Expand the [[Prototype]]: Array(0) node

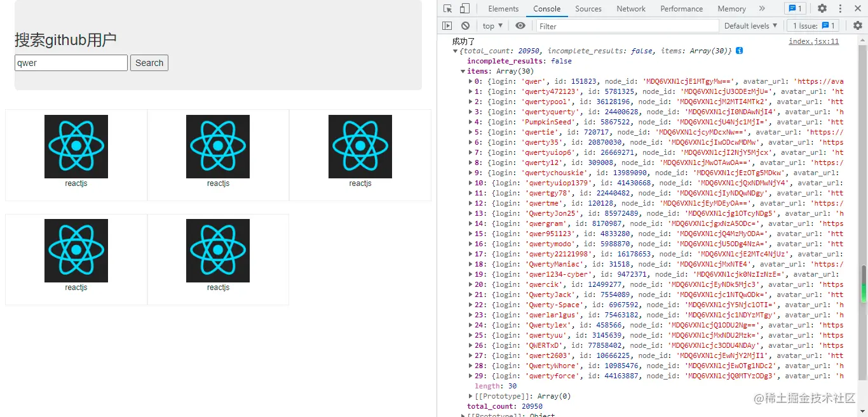tap(470, 397)
